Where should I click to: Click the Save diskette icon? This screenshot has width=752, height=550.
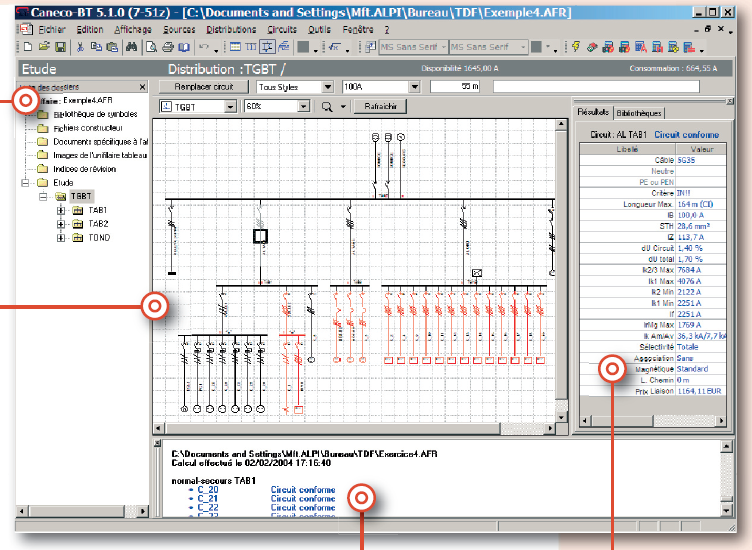pos(60,47)
